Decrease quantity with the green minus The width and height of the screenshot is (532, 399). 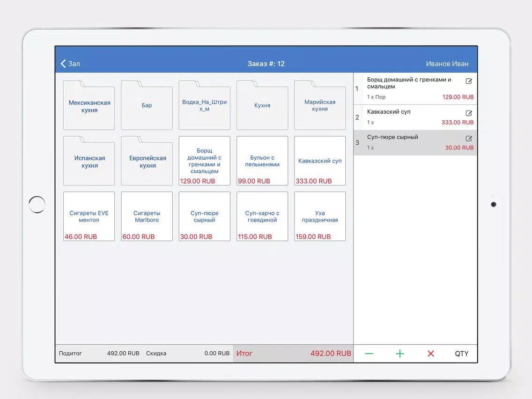[369, 354]
